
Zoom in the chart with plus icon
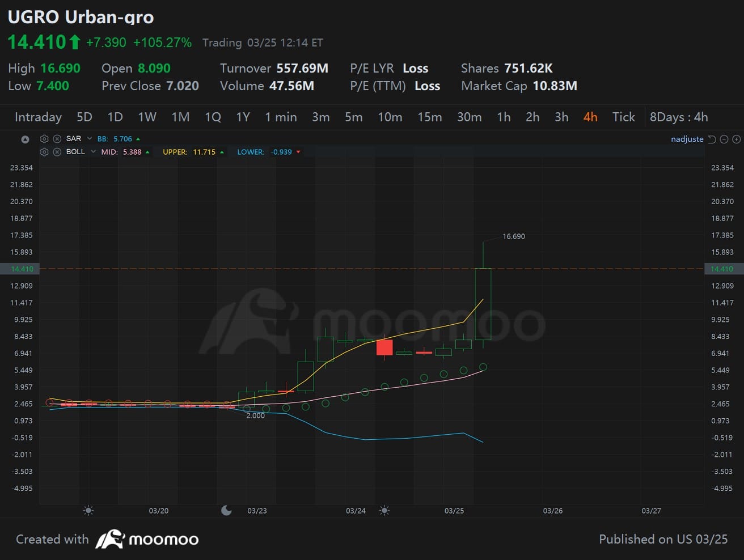coord(736,139)
